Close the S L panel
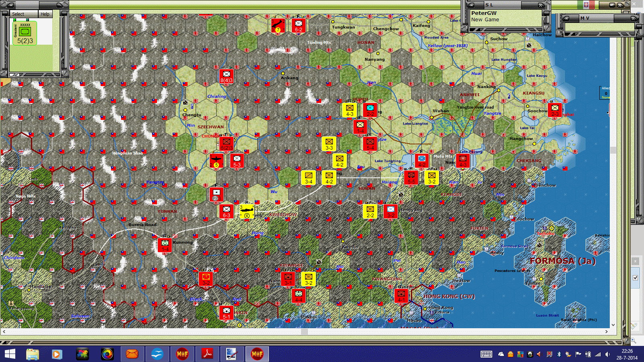 point(541,5)
